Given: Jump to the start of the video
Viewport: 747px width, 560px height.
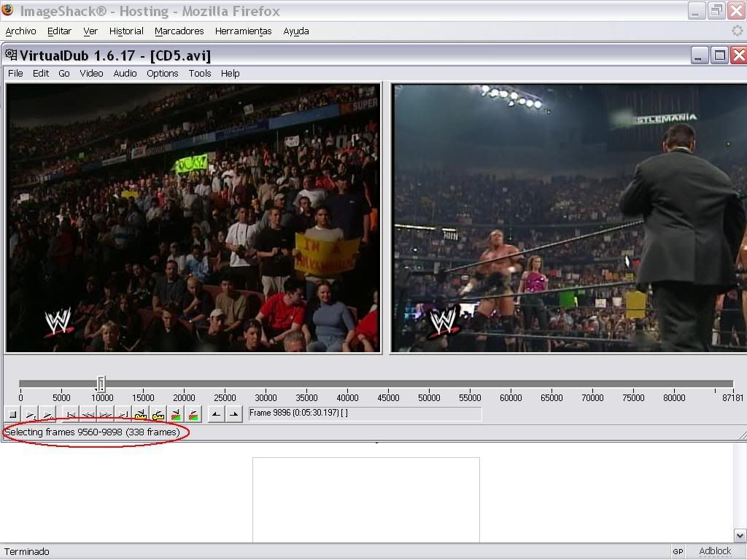Looking at the screenshot, I should (x=71, y=415).
